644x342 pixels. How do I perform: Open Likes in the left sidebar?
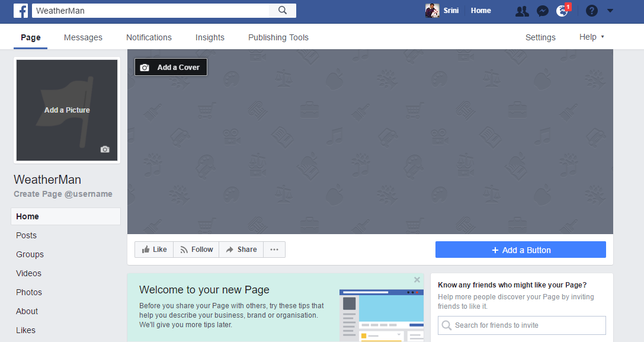tap(26, 330)
